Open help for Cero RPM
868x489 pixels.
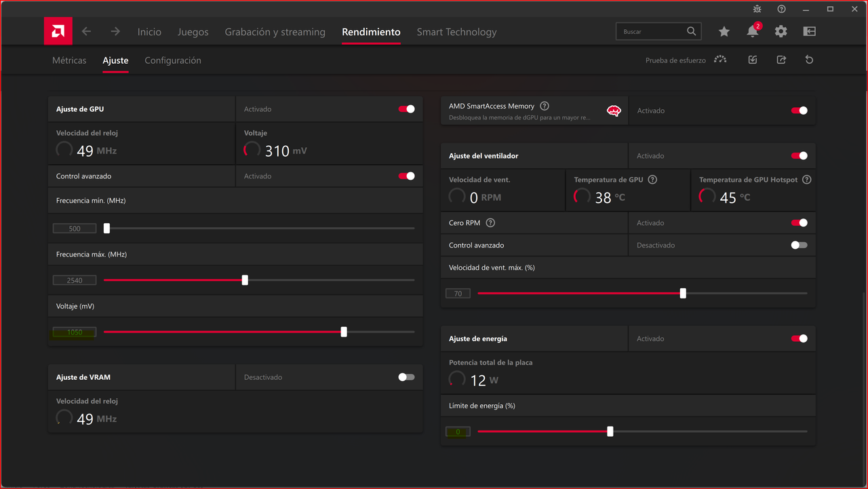(490, 222)
